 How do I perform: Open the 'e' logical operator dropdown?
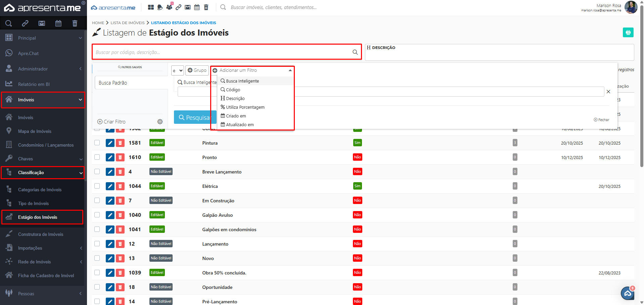pos(177,70)
